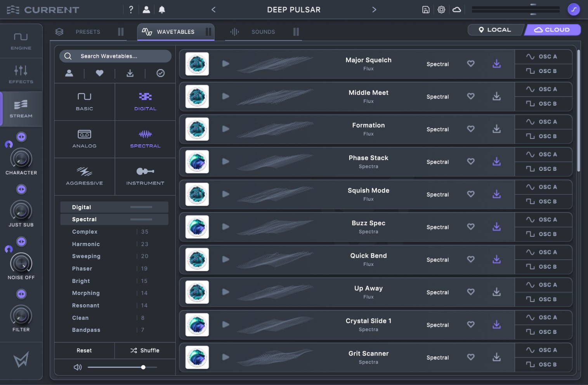Image resolution: width=588 pixels, height=385 pixels.
Task: Download the Major Squelch wavetable
Action: pos(496,64)
